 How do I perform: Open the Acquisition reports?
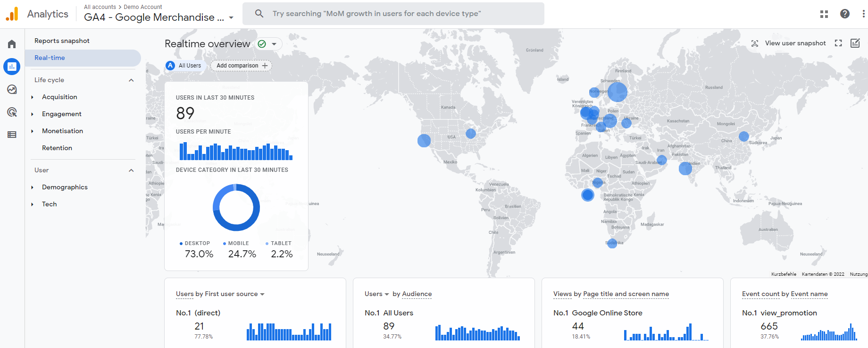tap(59, 97)
